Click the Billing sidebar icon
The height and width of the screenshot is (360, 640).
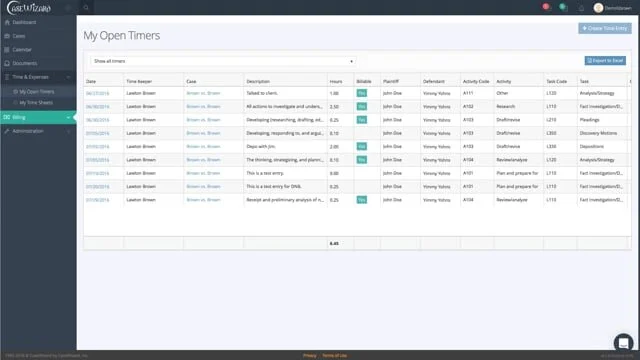click(7, 117)
